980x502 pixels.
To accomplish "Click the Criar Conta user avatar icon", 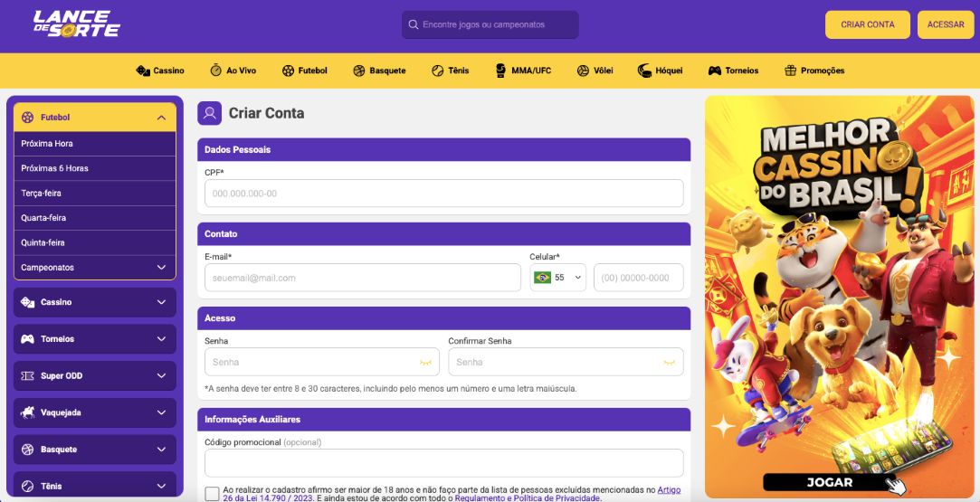I will point(209,113).
